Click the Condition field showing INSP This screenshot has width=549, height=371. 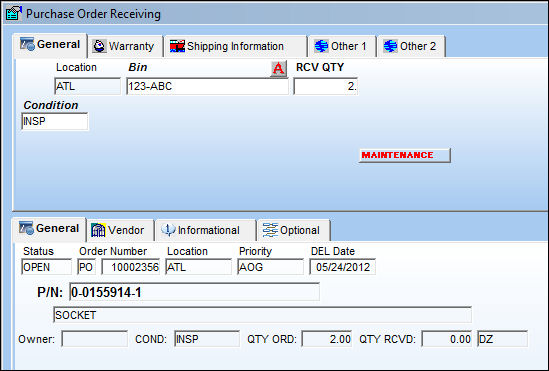pyautogui.click(x=55, y=121)
